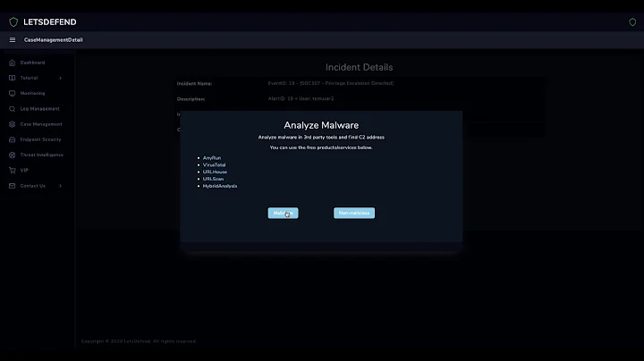The height and width of the screenshot is (361, 644).
Task: Click the copyright LetsDefend footer text
Action: (139, 341)
